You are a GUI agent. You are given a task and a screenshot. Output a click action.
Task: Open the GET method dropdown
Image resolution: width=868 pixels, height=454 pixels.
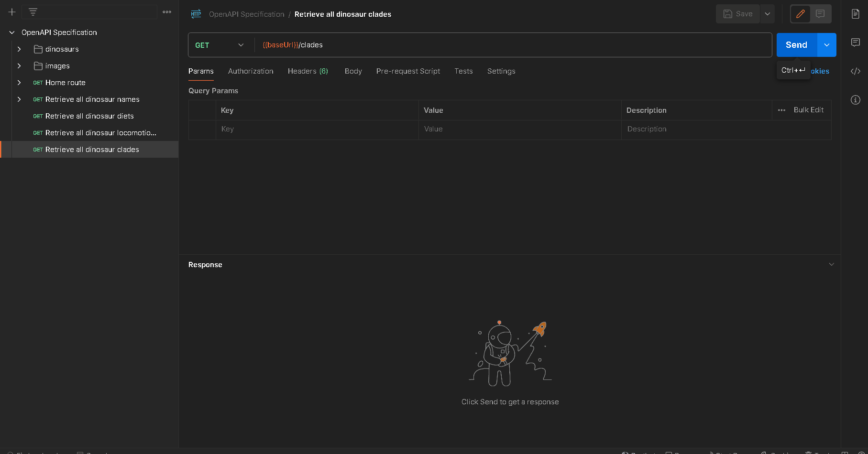click(220, 45)
